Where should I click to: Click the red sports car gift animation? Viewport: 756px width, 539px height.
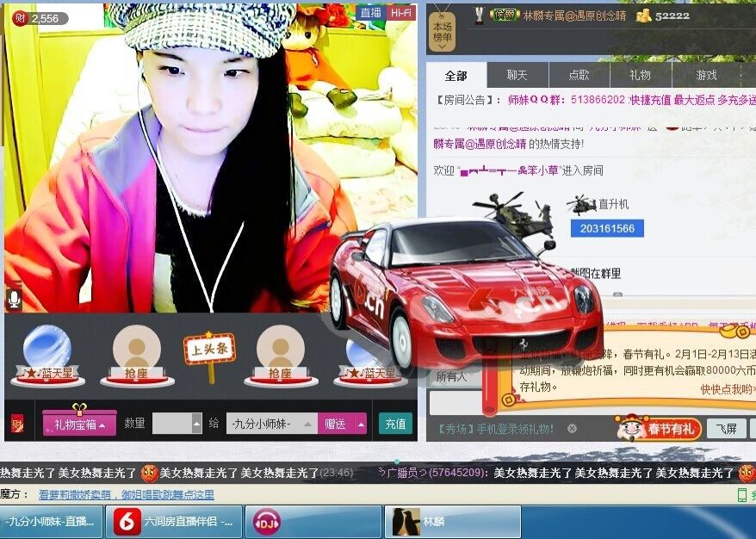[x=465, y=296]
